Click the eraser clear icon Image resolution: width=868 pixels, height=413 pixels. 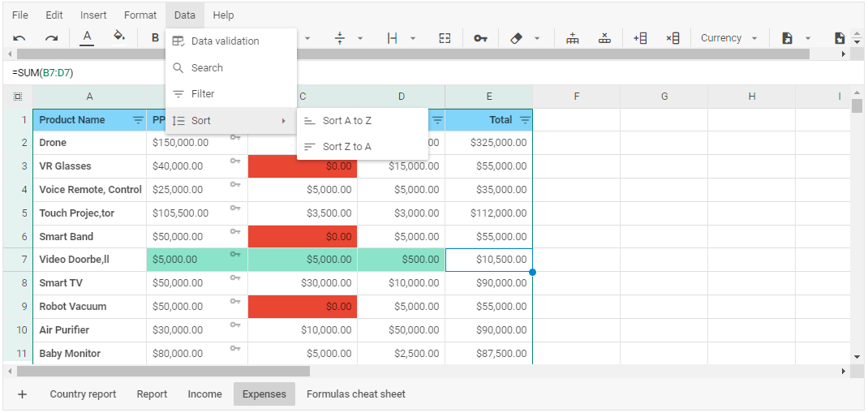[x=517, y=38]
